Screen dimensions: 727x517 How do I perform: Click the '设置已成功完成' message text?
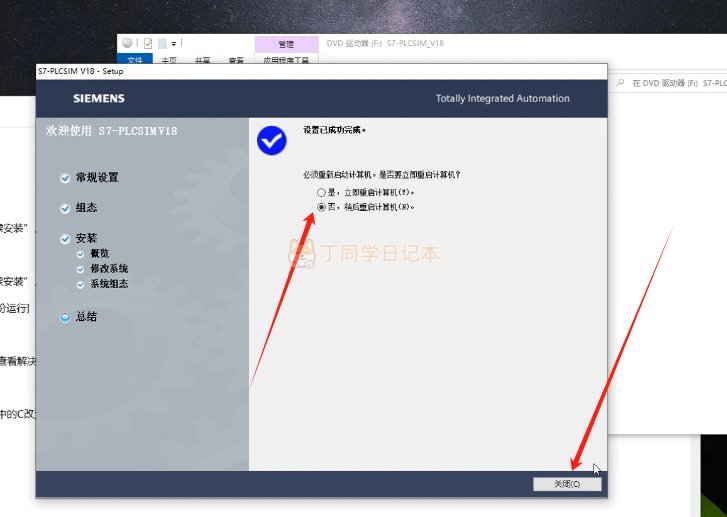click(x=334, y=130)
